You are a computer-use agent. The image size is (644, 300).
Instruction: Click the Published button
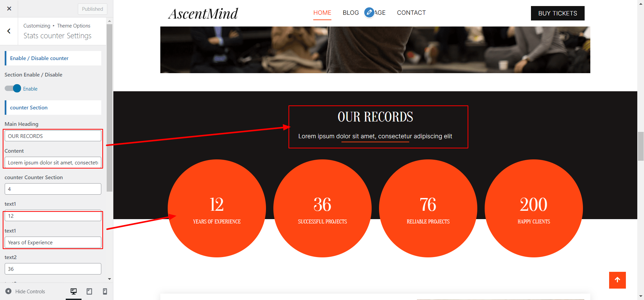pos(92,9)
